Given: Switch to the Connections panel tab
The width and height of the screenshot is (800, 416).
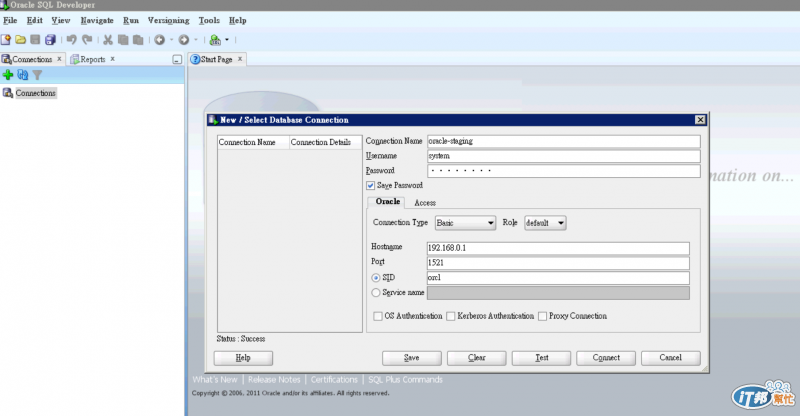Looking at the screenshot, I should [32, 59].
